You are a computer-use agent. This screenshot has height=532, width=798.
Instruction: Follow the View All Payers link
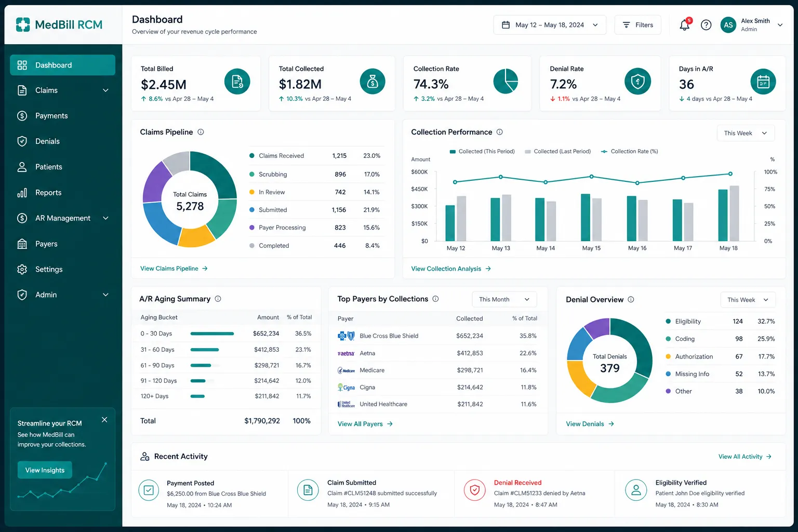click(365, 424)
